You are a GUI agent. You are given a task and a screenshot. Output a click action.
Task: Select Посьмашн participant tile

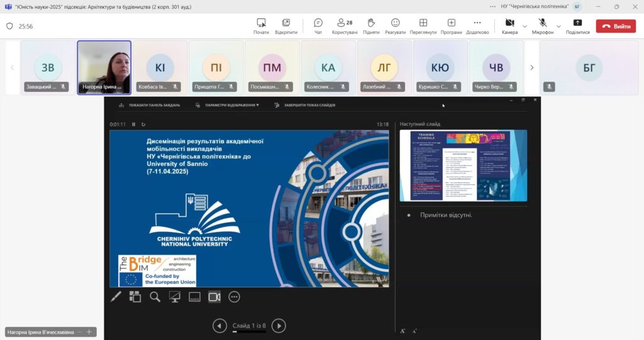pos(272,67)
